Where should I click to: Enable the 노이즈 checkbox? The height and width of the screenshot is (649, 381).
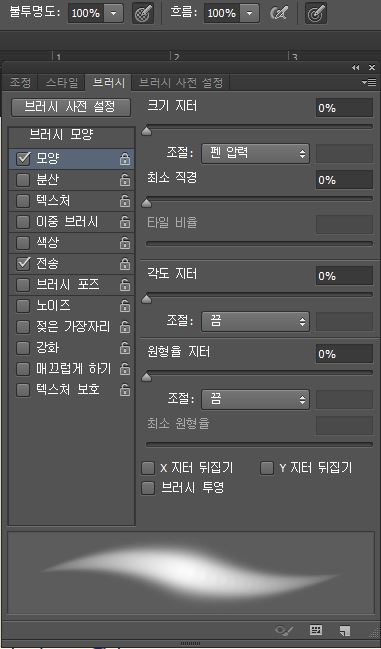coord(23,306)
